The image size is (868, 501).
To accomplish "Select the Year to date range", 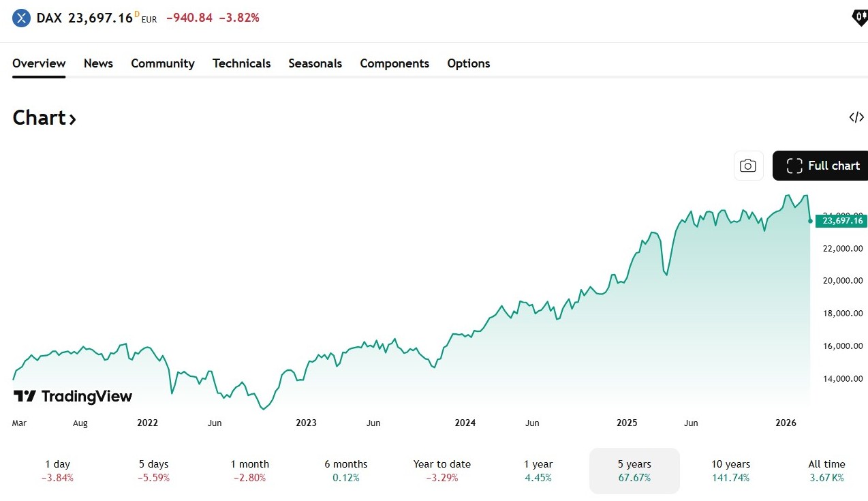I will (x=441, y=471).
